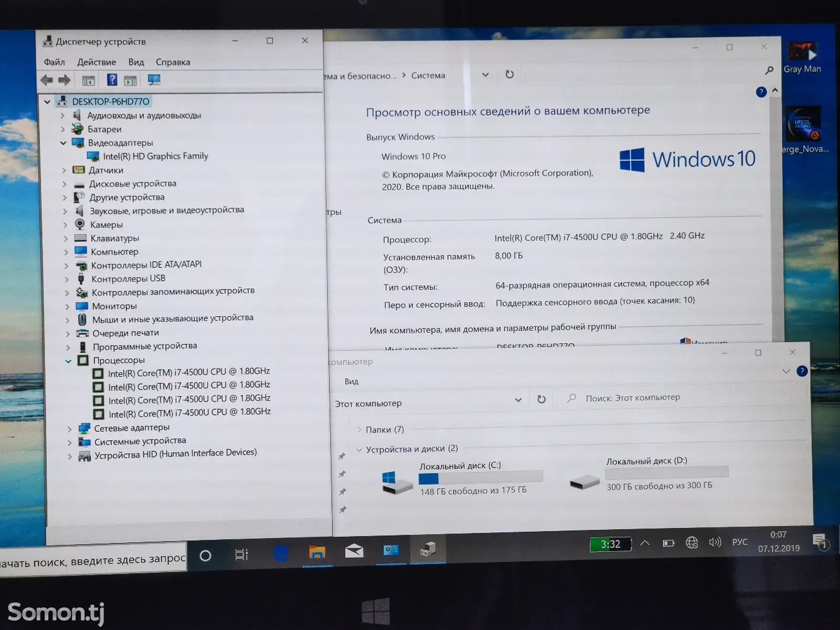The height and width of the screenshot is (630, 840).
Task: Collapse Устройства и диски group
Action: coord(359,450)
